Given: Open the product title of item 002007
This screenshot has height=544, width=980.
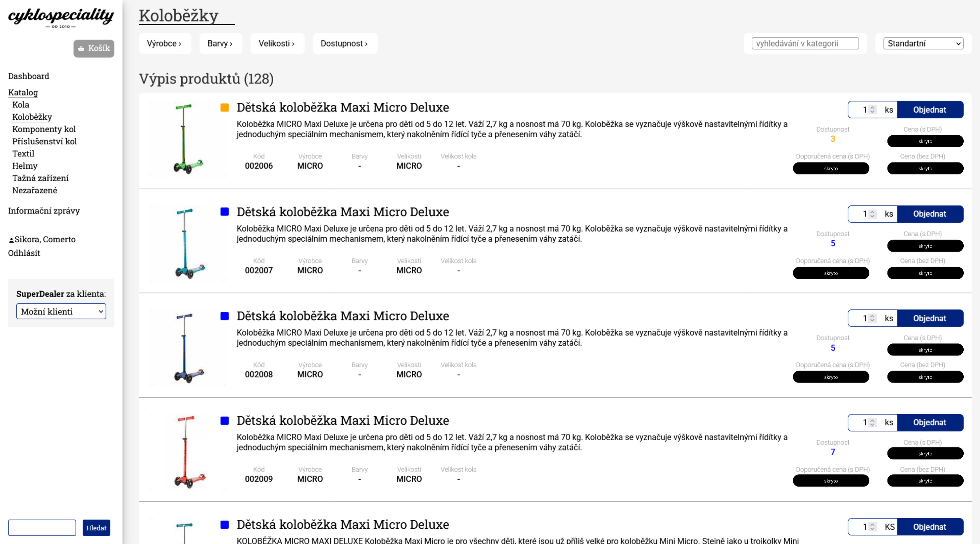Looking at the screenshot, I should [343, 212].
